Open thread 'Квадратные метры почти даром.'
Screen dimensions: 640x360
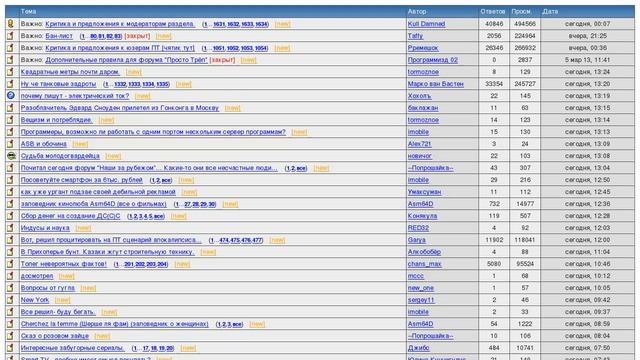click(x=70, y=72)
